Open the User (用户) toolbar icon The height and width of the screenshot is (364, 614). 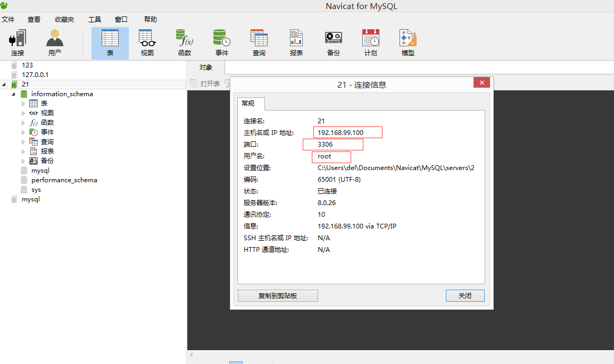[x=55, y=43]
